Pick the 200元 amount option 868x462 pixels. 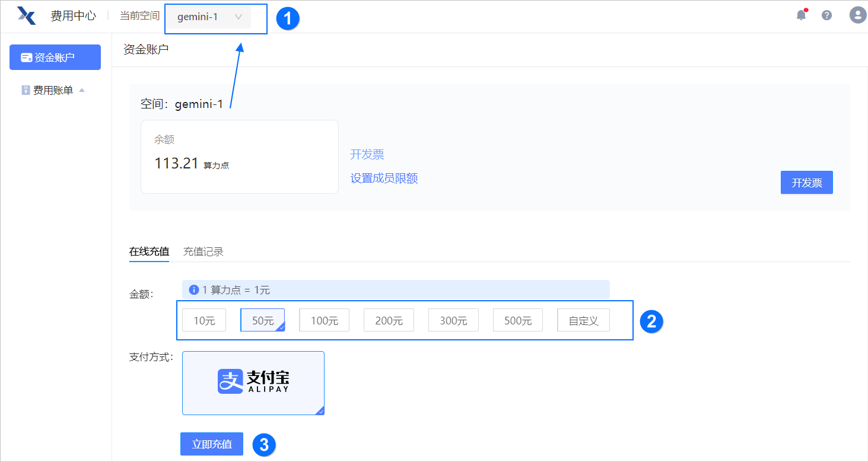(389, 320)
